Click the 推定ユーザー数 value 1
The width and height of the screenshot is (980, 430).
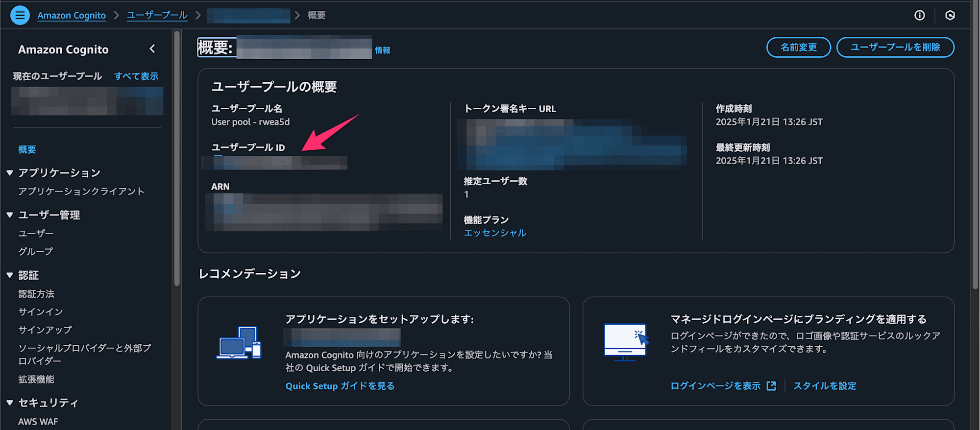click(466, 194)
